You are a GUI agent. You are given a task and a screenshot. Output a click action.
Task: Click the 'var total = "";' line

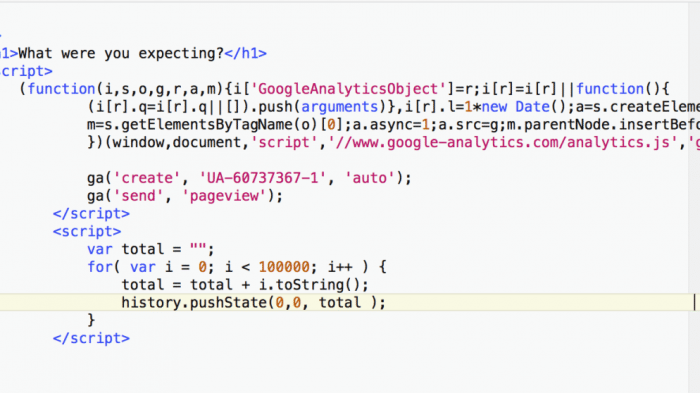coord(151,249)
